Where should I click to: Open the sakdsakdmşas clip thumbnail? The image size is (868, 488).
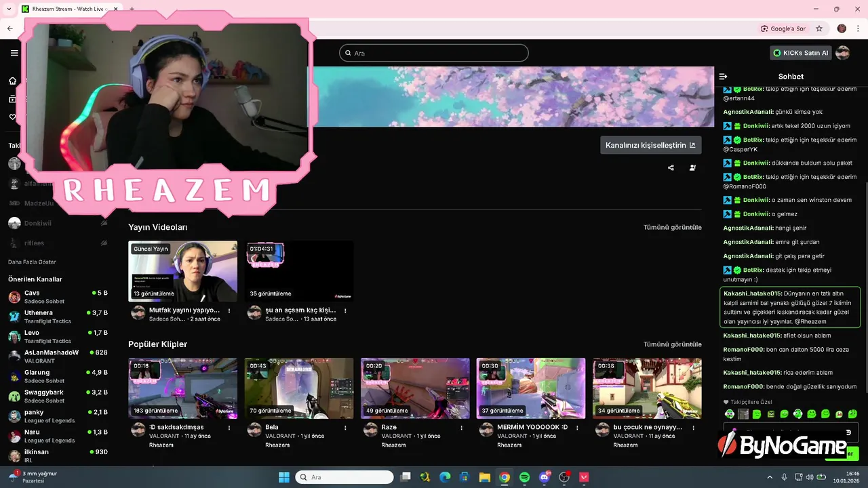(x=183, y=388)
